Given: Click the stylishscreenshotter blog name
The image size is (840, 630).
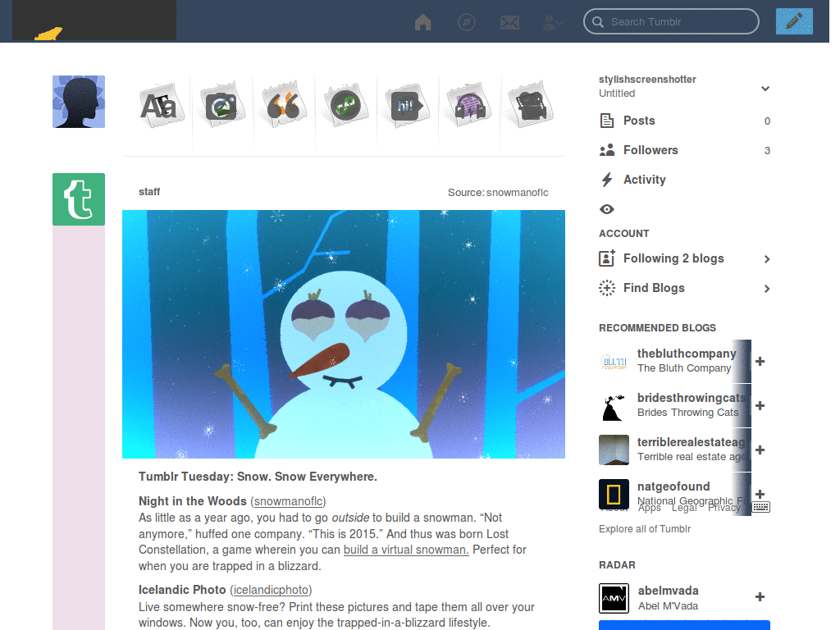Looking at the screenshot, I should click(647, 80).
